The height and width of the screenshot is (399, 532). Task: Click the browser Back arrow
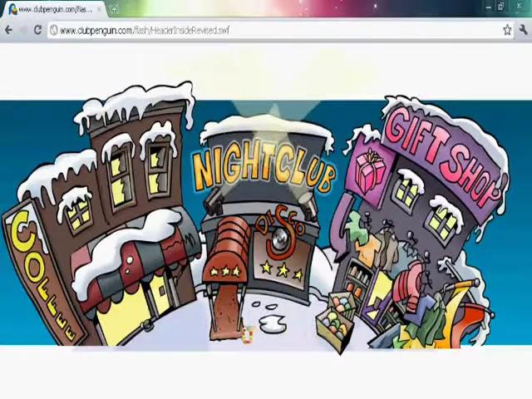(x=8, y=30)
